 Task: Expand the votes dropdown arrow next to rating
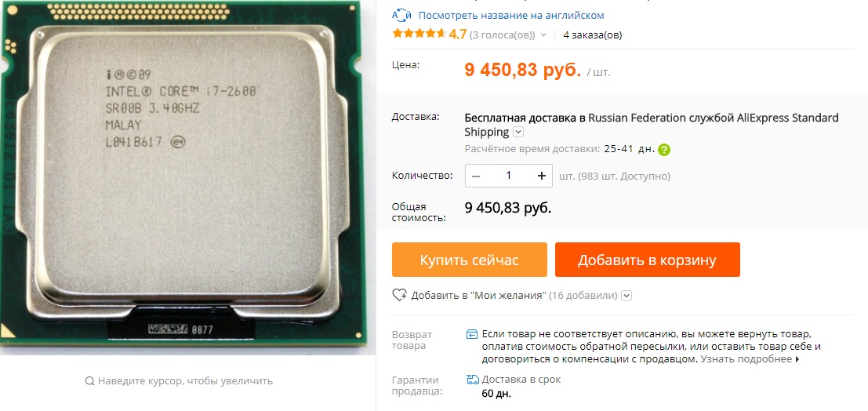543,35
